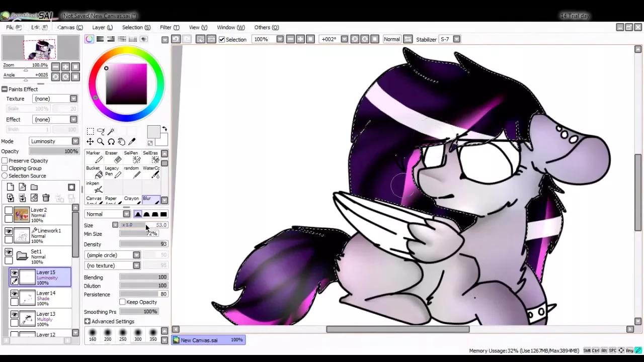Screen dimensions: 644x362
Task: Select the rectangular selection tool
Action: coord(90,131)
